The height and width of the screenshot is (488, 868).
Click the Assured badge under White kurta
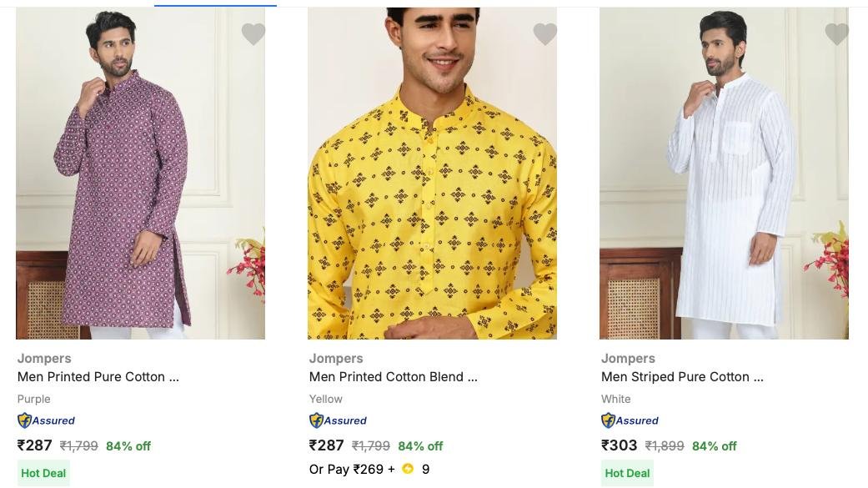click(x=630, y=420)
